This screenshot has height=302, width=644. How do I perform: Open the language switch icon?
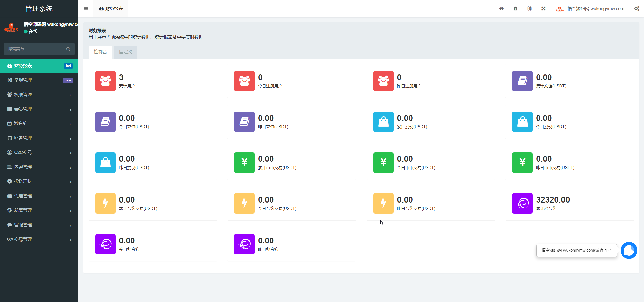pos(530,9)
